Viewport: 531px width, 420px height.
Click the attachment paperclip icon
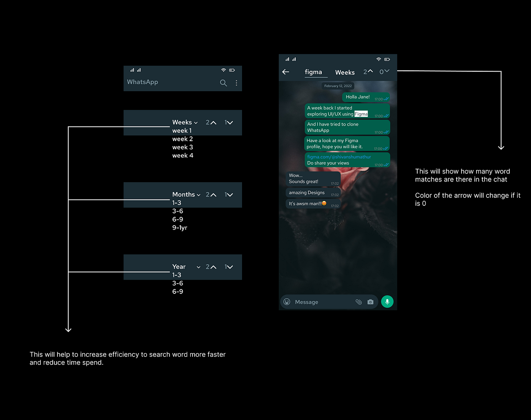point(359,301)
